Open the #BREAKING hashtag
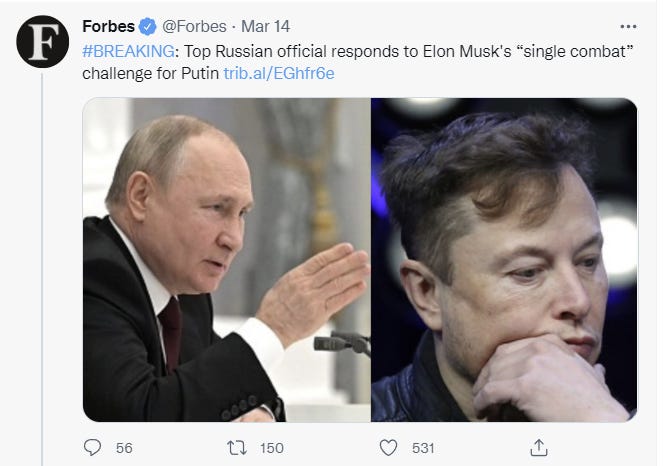 point(127,50)
